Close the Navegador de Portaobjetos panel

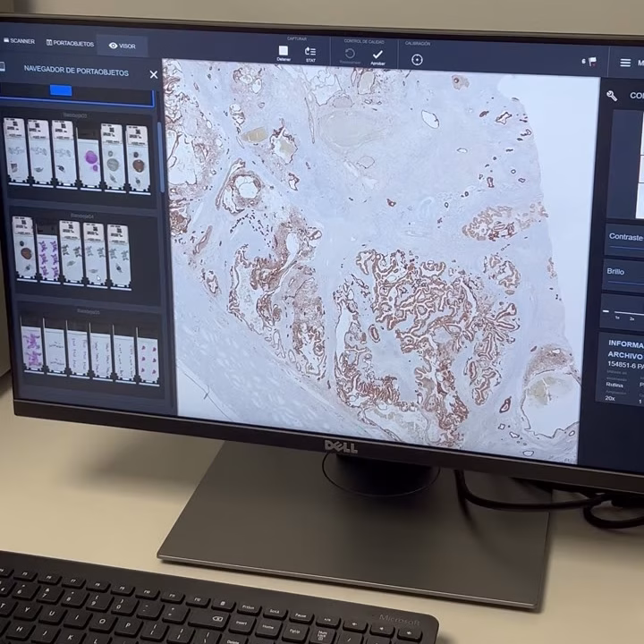154,74
